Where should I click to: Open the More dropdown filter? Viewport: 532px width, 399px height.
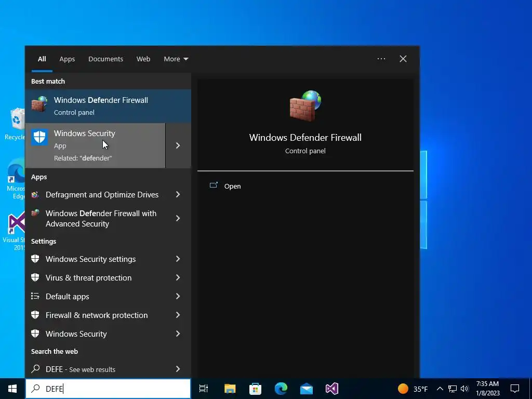tap(176, 59)
